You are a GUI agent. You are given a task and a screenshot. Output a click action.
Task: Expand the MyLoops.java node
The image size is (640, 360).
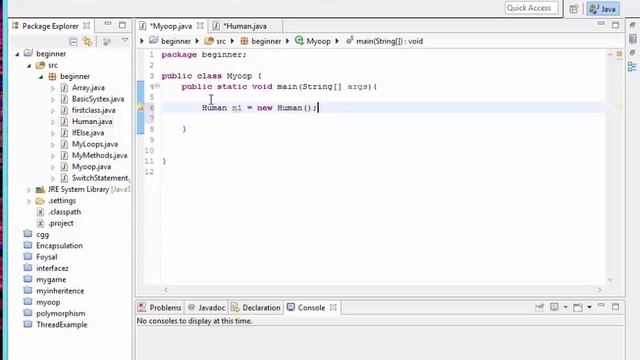pos(53,144)
